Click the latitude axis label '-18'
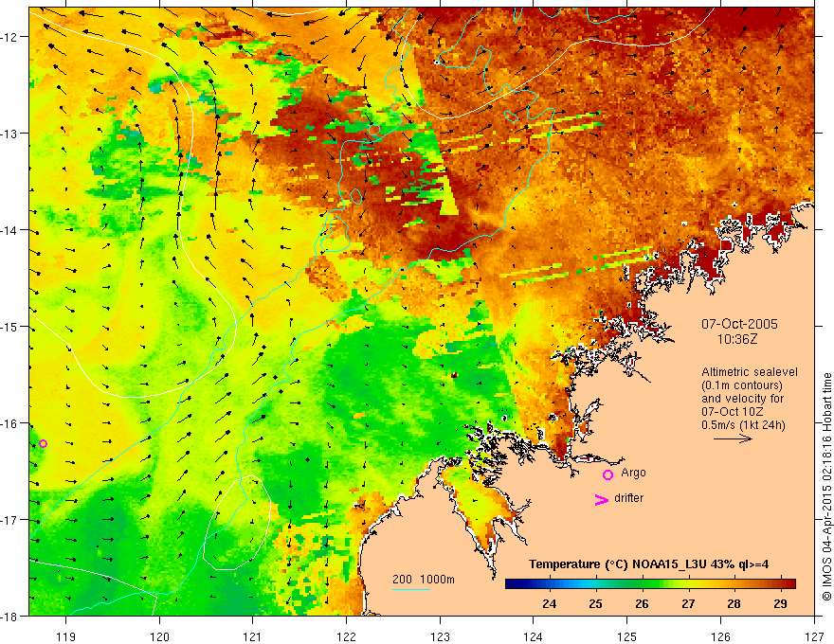This screenshot has height=644, width=834. pyautogui.click(x=9, y=616)
